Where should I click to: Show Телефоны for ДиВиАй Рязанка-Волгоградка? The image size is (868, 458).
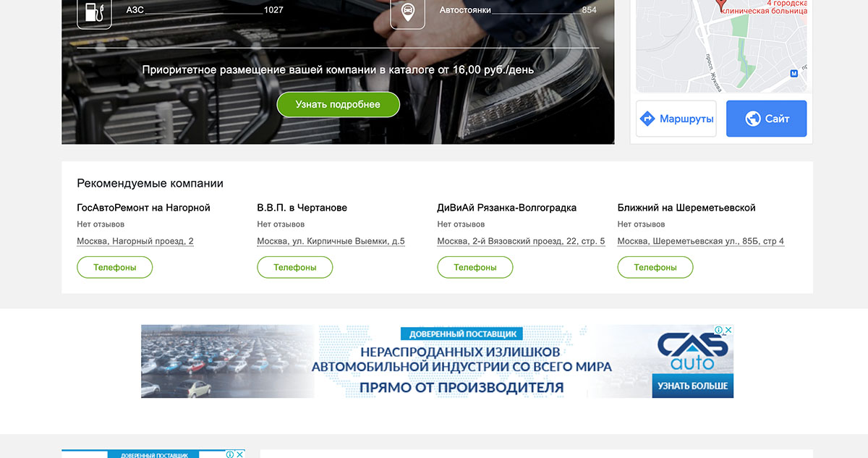(x=475, y=267)
